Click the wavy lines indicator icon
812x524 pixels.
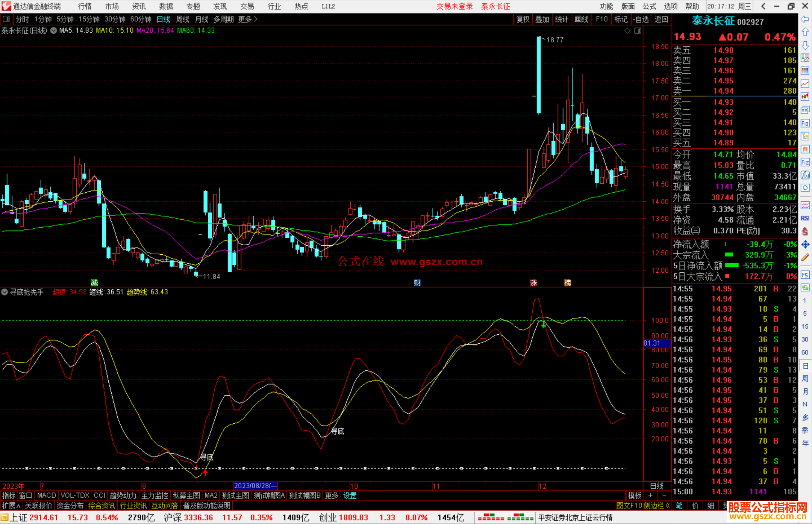pos(805,205)
